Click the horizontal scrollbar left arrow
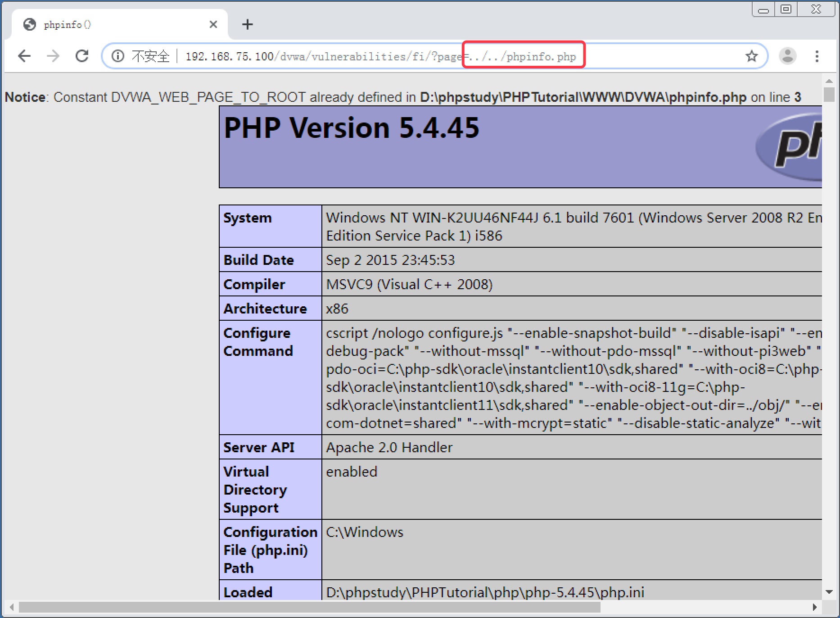Screen dimensions: 840x618 [x=12, y=607]
